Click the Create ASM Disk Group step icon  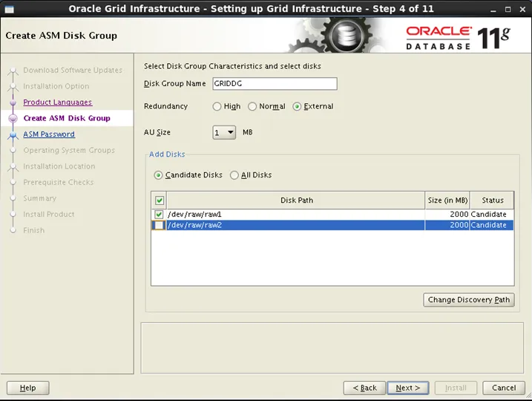[13, 119]
